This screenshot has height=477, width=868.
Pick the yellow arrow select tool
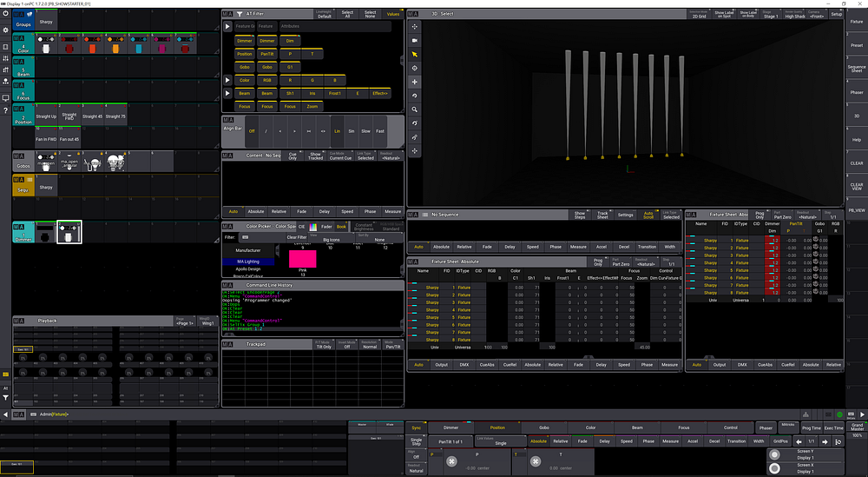click(415, 55)
